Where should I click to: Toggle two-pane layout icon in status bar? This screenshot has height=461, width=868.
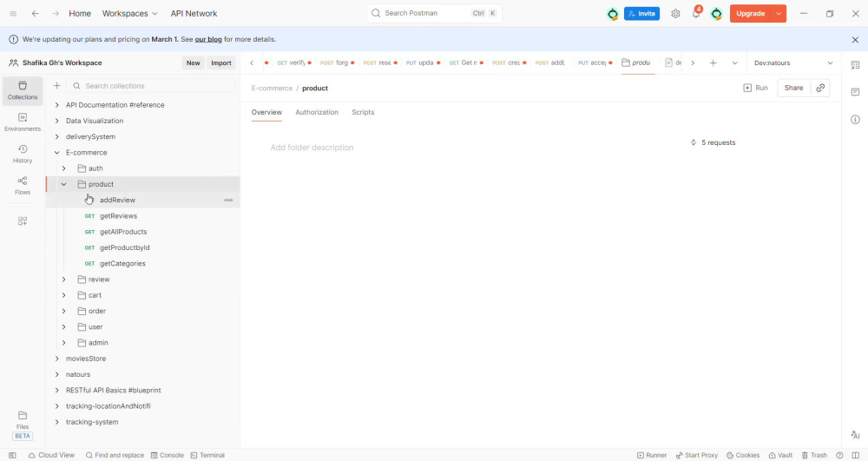point(855,456)
